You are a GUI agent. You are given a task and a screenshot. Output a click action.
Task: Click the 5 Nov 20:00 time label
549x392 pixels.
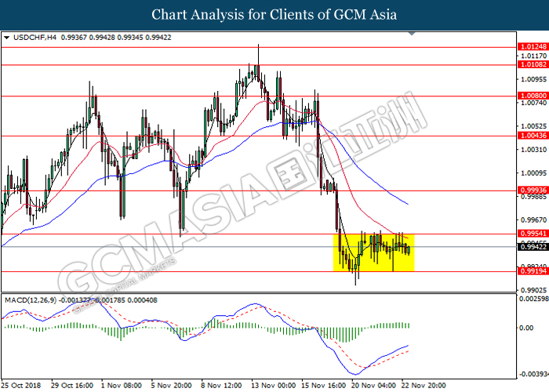(171, 386)
